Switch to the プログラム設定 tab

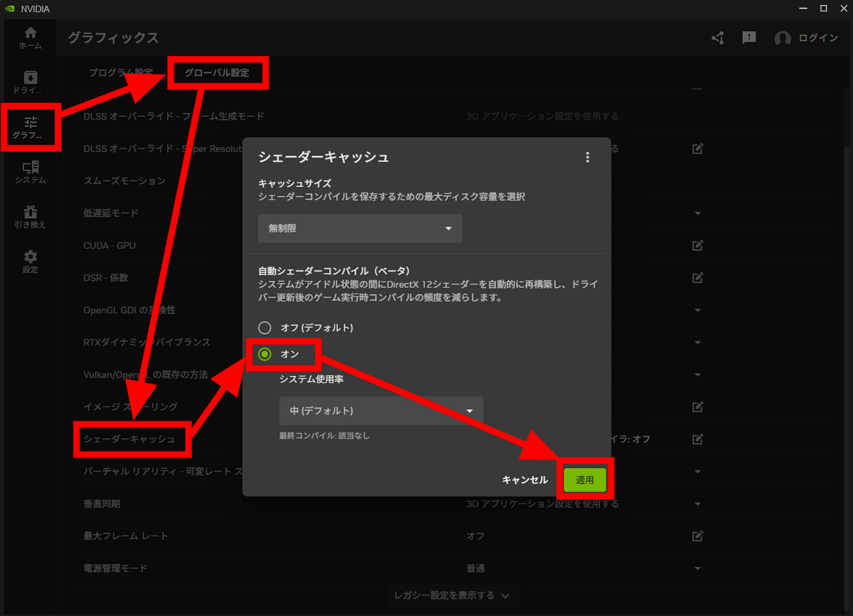(x=121, y=72)
